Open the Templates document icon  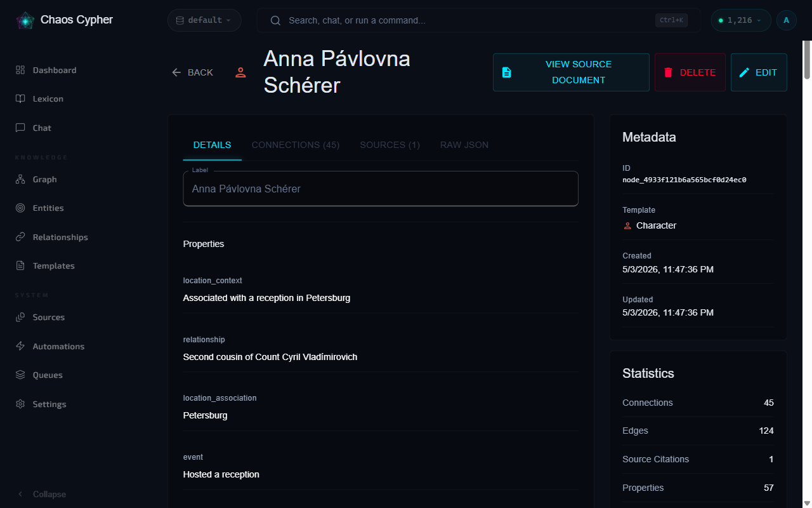[20, 266]
